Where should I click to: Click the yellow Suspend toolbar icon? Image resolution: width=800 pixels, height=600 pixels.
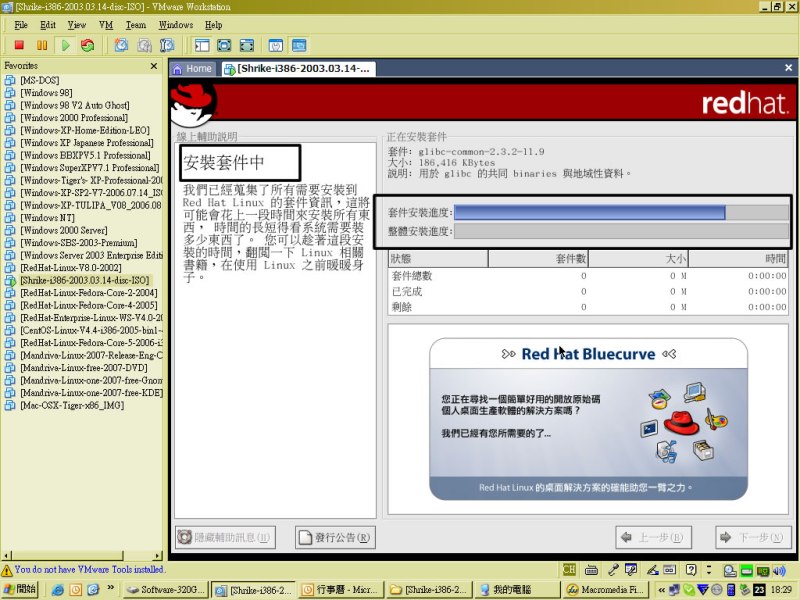42,45
